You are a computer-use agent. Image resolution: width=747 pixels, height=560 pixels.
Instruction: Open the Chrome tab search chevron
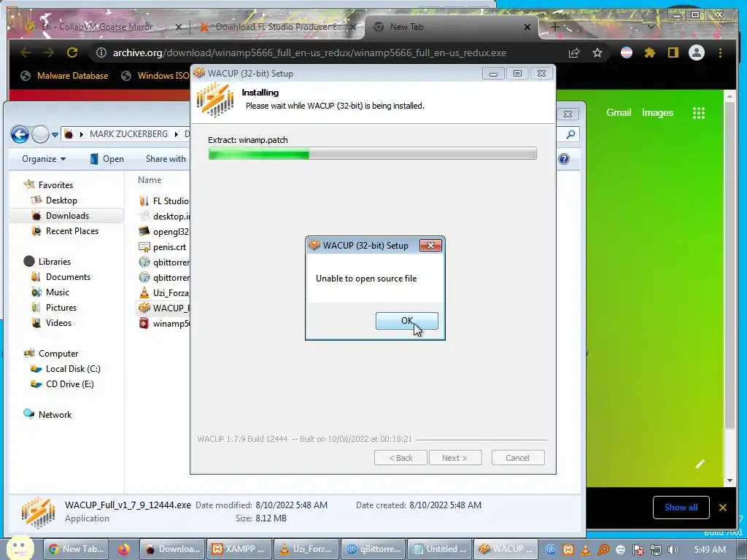click(x=651, y=27)
